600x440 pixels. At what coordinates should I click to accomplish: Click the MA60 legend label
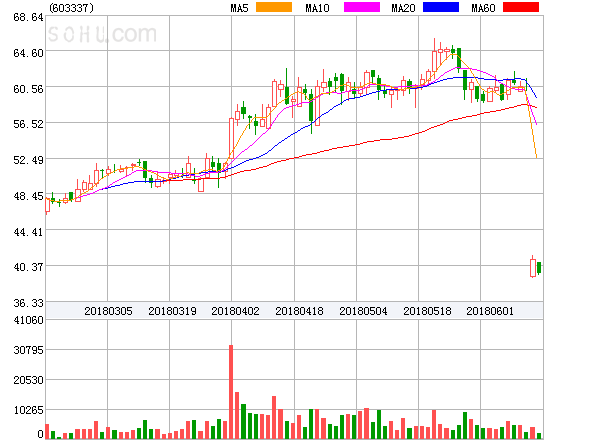coord(483,8)
